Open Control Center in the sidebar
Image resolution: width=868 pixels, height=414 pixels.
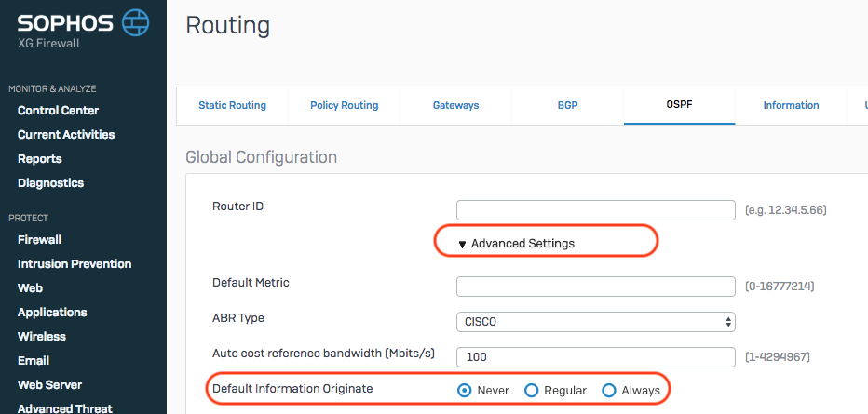point(58,111)
